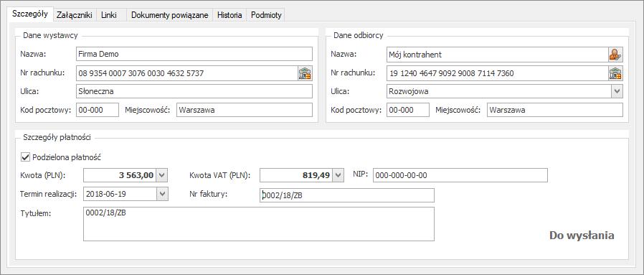
Task: Expand the recipient Ulica dropdown
Action: point(617,91)
